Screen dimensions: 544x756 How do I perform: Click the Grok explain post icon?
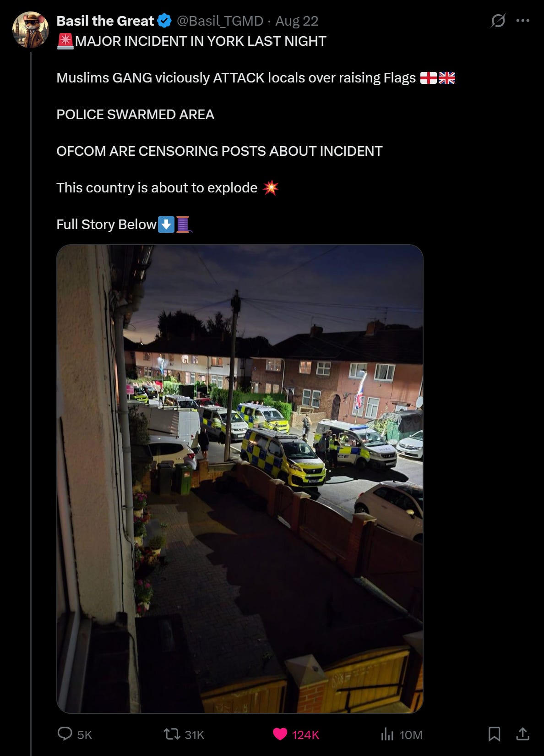pyautogui.click(x=498, y=21)
